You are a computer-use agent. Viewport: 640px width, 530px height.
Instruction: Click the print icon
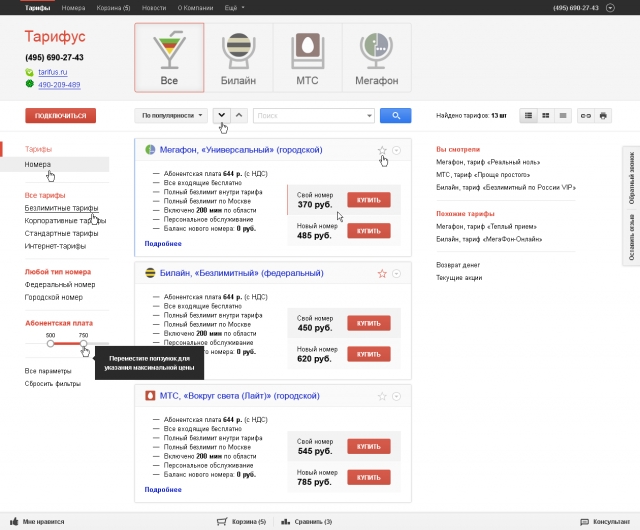(603, 116)
